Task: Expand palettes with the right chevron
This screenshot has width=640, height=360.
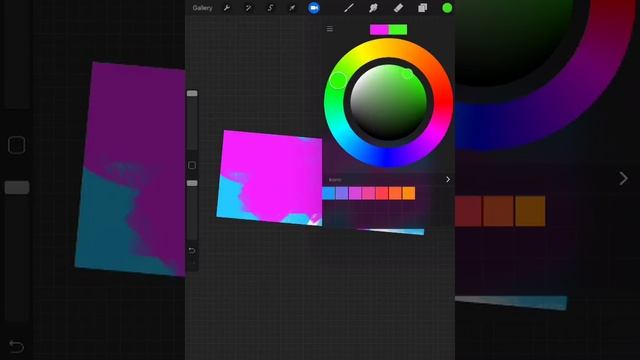Action: coord(448,179)
